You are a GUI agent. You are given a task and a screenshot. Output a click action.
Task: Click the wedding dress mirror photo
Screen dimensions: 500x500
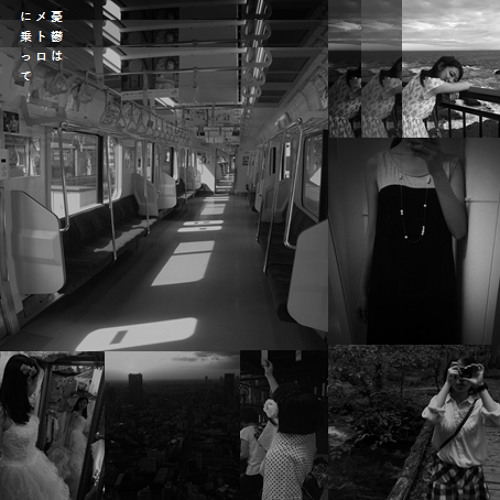(52, 425)
